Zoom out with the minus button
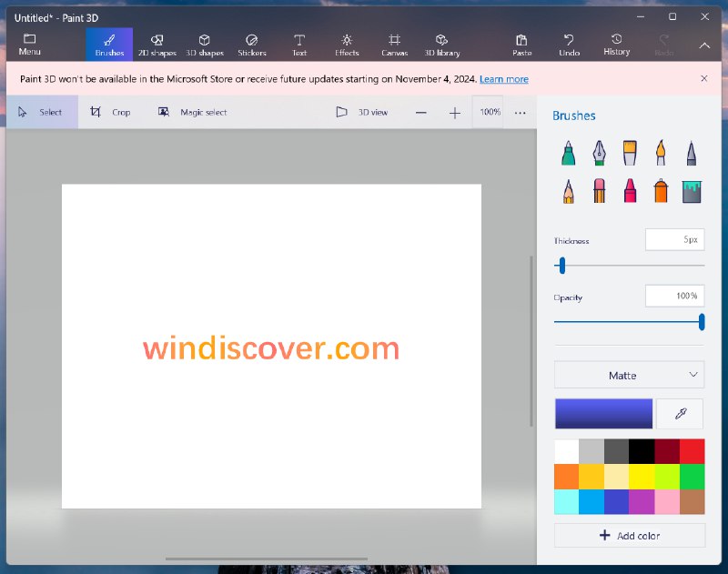The image size is (728, 574). click(x=420, y=112)
